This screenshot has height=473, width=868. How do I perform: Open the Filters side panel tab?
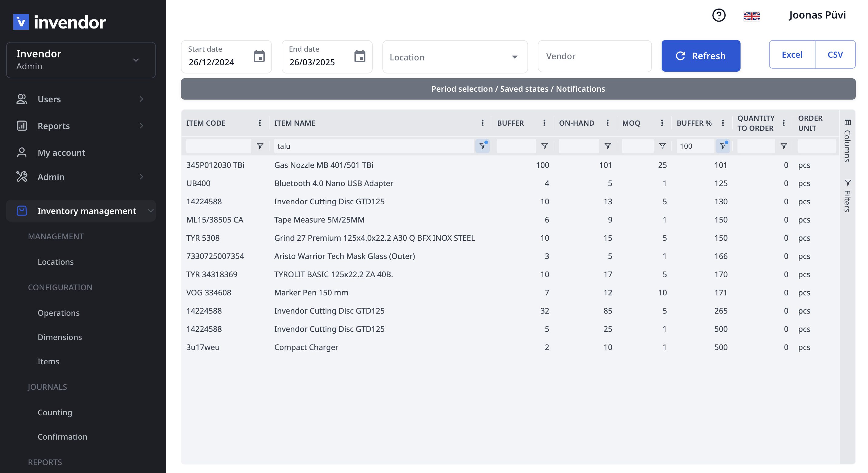(847, 196)
